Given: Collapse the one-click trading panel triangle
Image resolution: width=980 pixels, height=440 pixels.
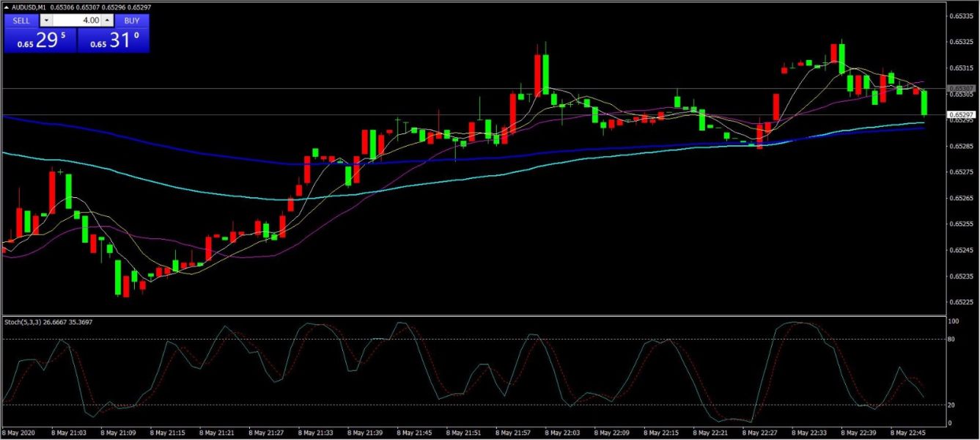Looking at the screenshot, I should 7,7.
